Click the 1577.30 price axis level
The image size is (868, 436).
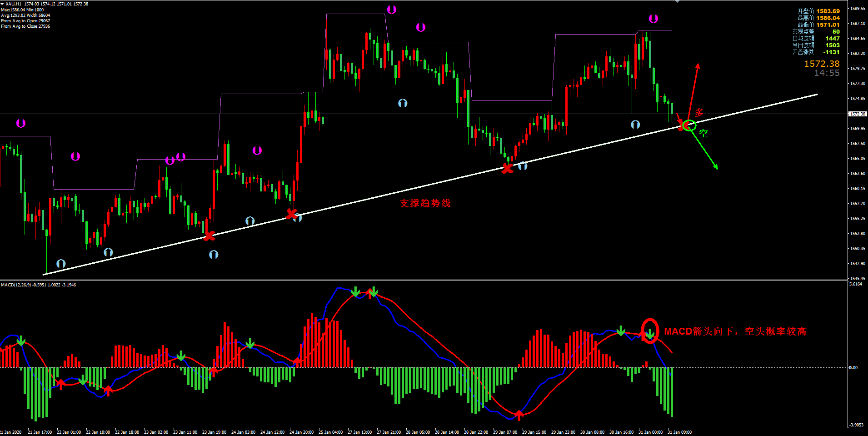pos(858,84)
